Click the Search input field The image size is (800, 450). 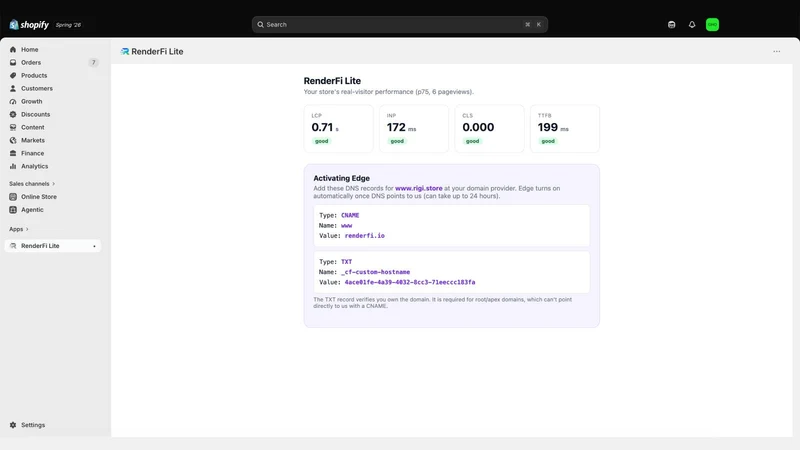click(x=399, y=24)
